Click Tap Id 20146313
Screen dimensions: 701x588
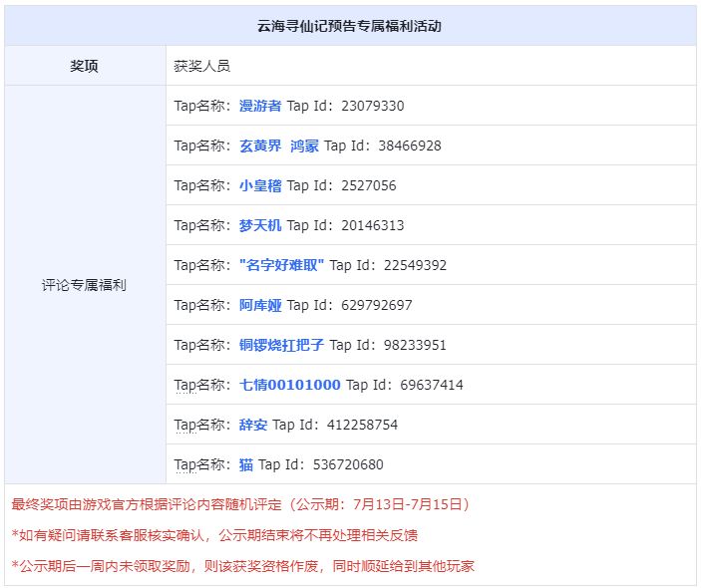(346, 225)
